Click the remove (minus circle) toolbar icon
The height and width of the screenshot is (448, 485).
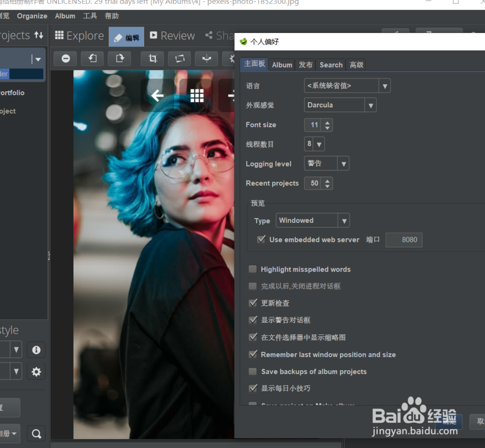65,59
